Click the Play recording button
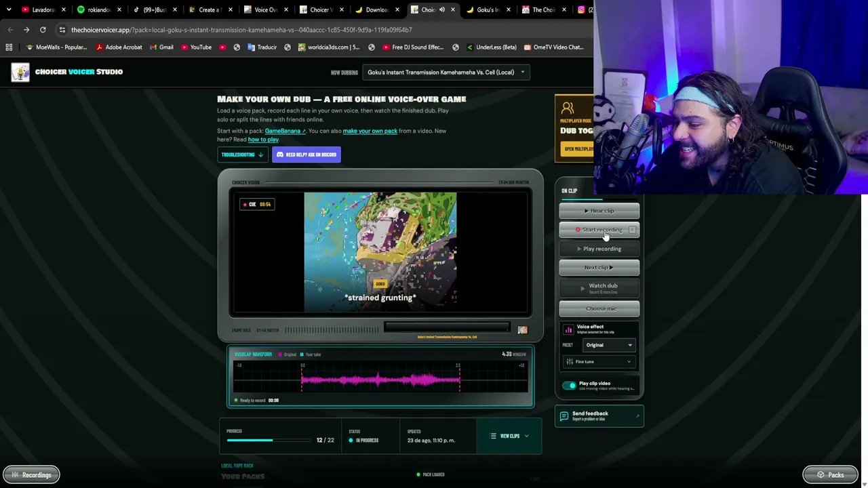The image size is (868, 488). click(x=599, y=249)
